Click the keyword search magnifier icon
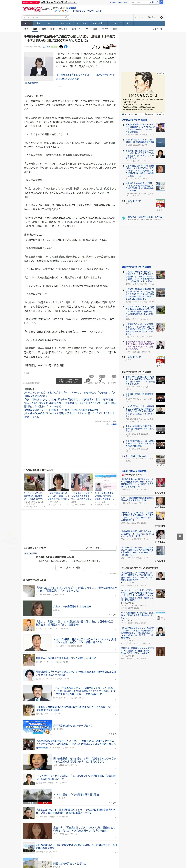This screenshot has width=186, height=868. [x=66, y=17]
